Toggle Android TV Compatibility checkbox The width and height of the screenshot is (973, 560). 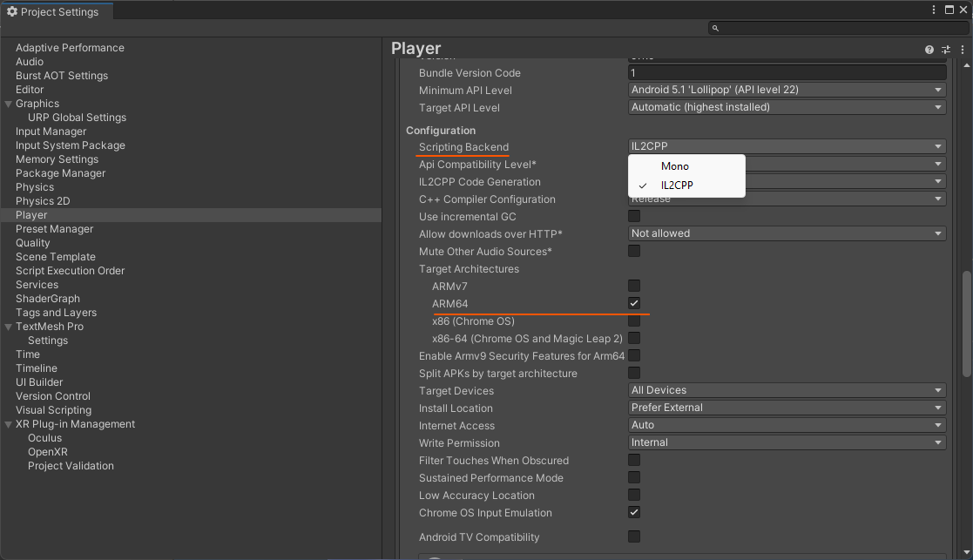point(633,536)
